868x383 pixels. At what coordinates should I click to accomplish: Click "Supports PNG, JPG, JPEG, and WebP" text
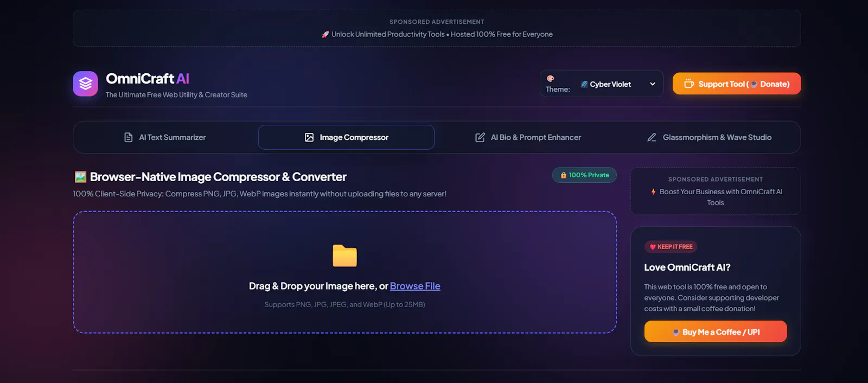pos(344,304)
